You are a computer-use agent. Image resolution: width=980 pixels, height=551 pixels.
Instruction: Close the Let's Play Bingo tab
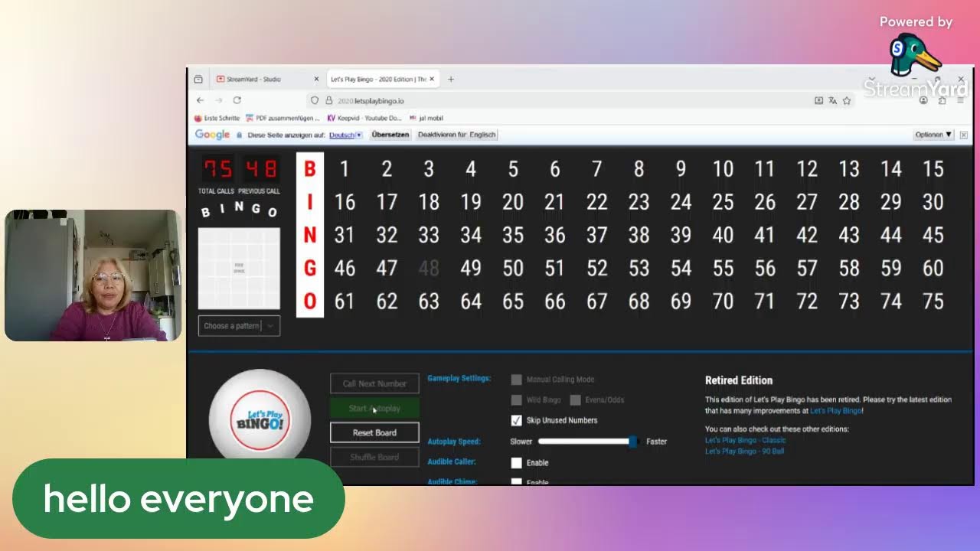point(432,79)
